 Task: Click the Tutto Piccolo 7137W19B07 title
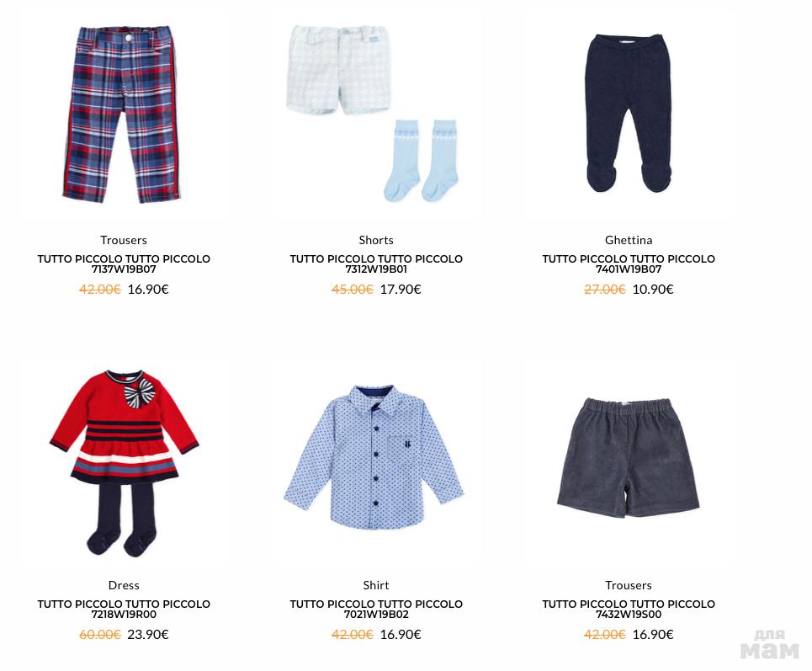pyautogui.click(x=124, y=264)
